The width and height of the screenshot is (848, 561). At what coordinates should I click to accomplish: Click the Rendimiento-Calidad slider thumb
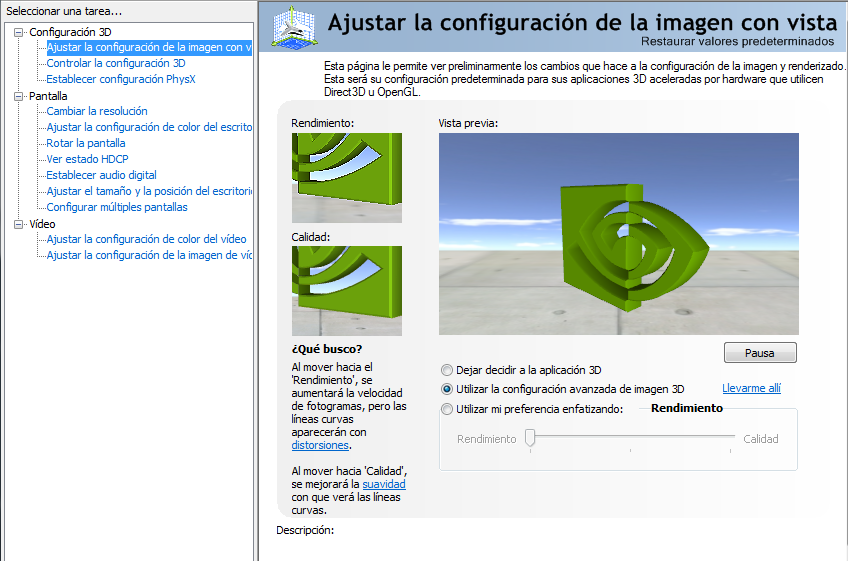coord(531,438)
